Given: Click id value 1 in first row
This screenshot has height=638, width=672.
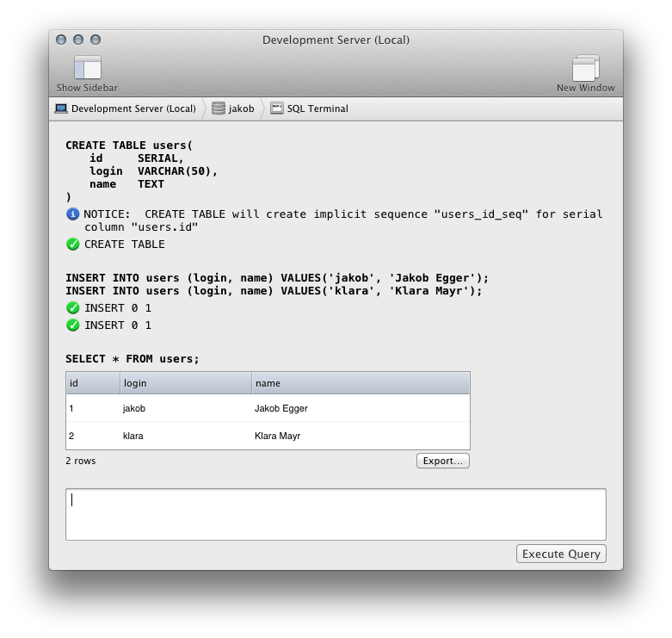Looking at the screenshot, I should click(x=71, y=408).
